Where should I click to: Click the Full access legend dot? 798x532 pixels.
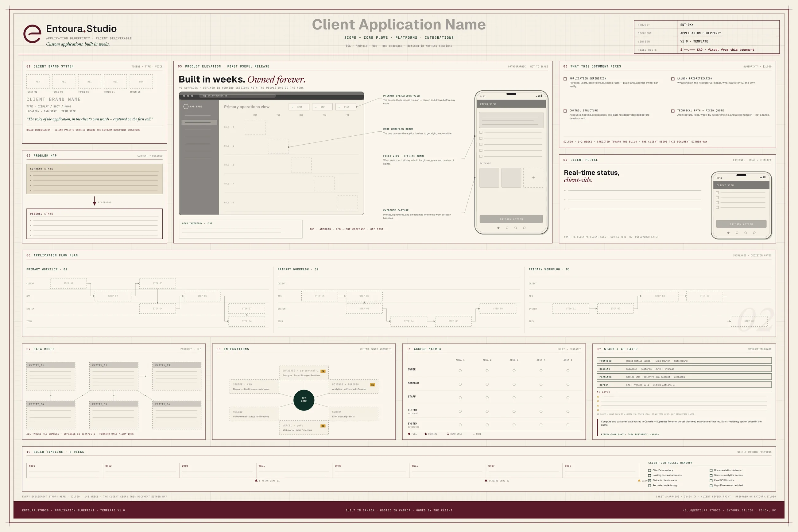click(409, 434)
